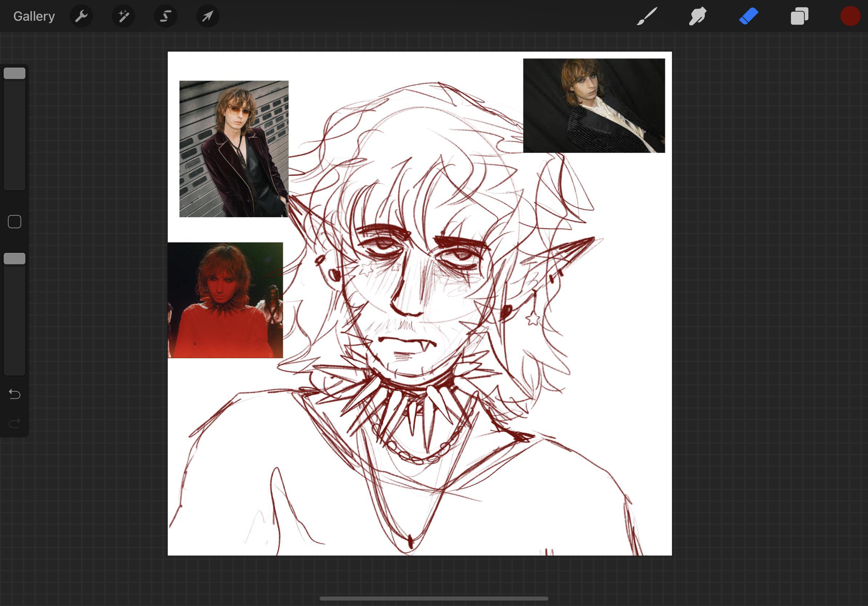
Task: Open the Actions menu with the wrench icon
Action: pos(81,16)
